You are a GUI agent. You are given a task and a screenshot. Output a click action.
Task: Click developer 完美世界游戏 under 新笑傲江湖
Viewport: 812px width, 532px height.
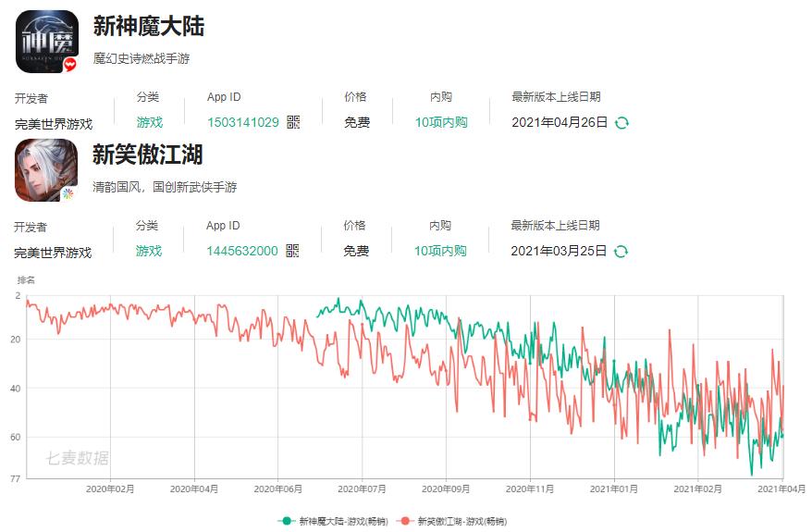(x=53, y=253)
